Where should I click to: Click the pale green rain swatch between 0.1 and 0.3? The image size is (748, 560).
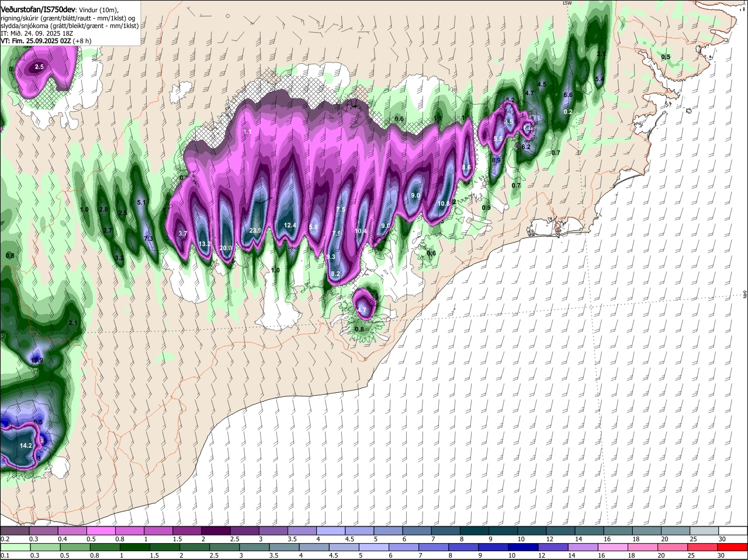tap(15, 548)
